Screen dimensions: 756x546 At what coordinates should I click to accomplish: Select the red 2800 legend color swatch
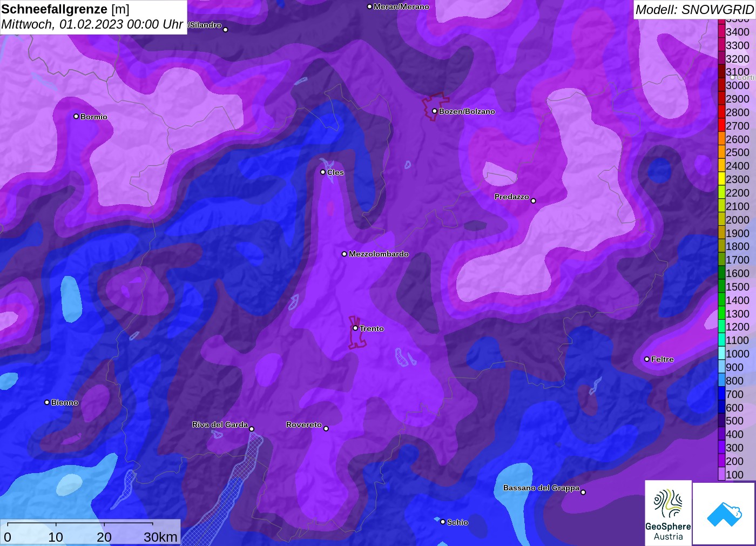[721, 112]
